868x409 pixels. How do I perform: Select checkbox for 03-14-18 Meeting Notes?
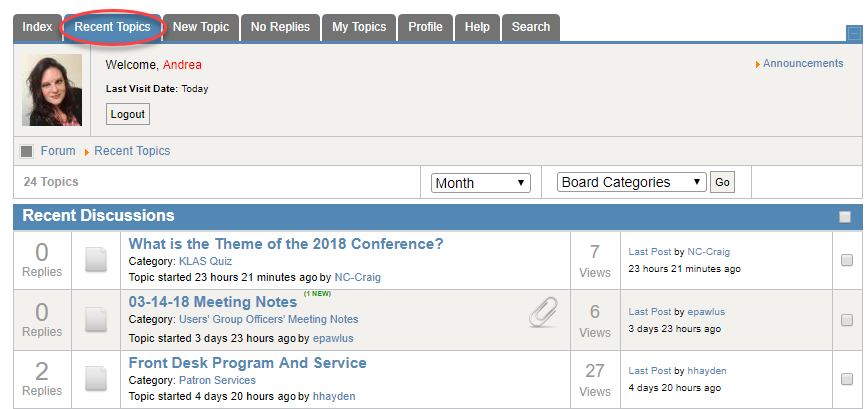(847, 320)
